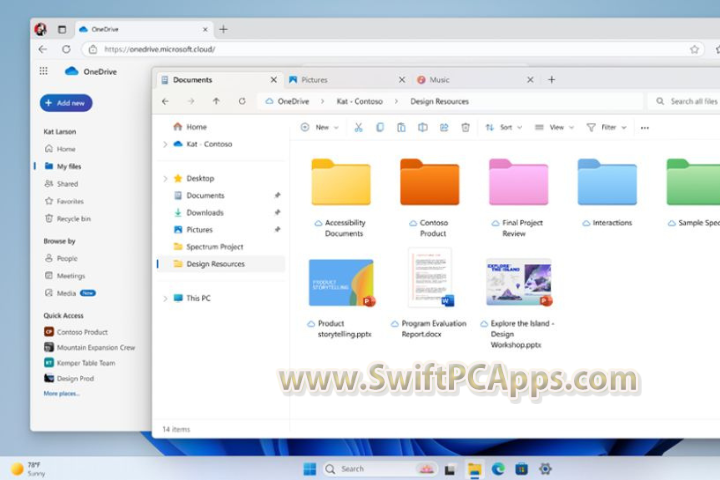Open the Windows Start button on taskbar

[310, 469]
